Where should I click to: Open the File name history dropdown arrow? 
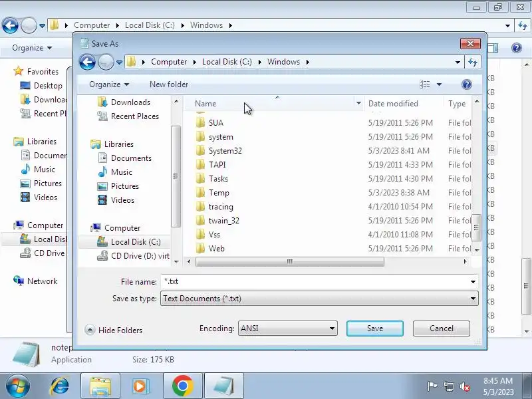click(x=473, y=281)
